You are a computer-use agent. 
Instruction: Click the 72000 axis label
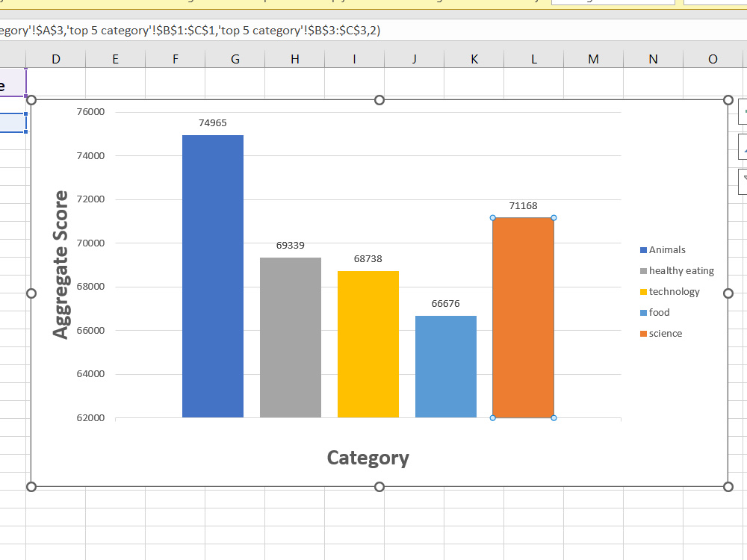click(x=90, y=199)
